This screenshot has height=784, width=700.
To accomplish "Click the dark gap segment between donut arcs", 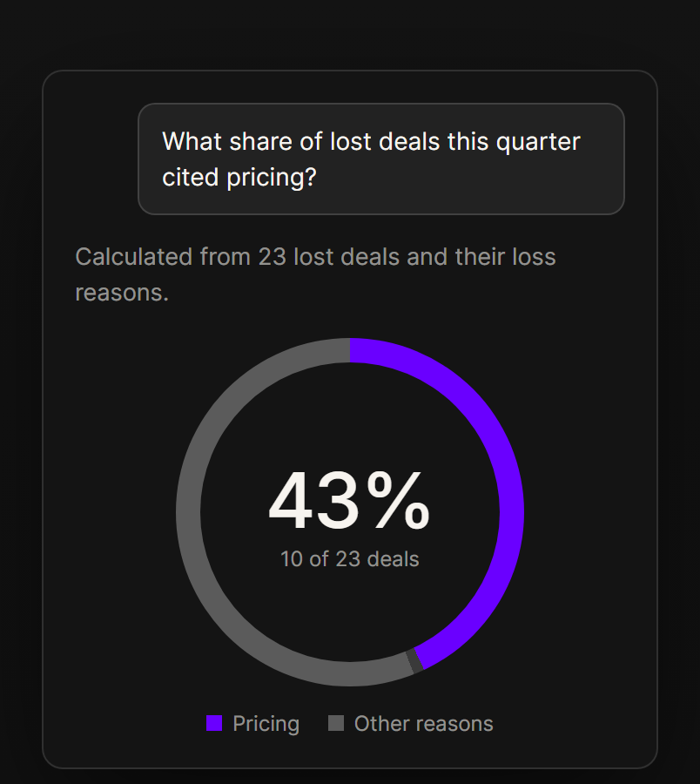I will (x=414, y=661).
